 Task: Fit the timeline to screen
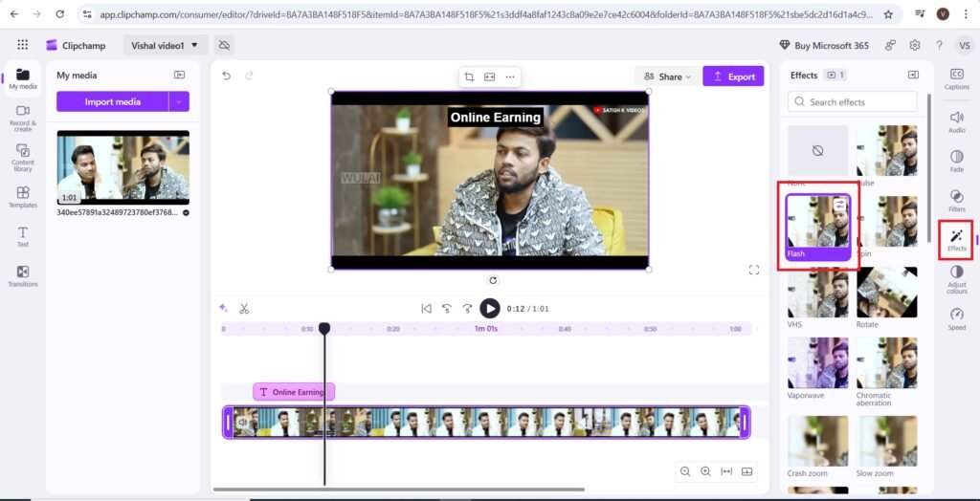click(x=726, y=471)
